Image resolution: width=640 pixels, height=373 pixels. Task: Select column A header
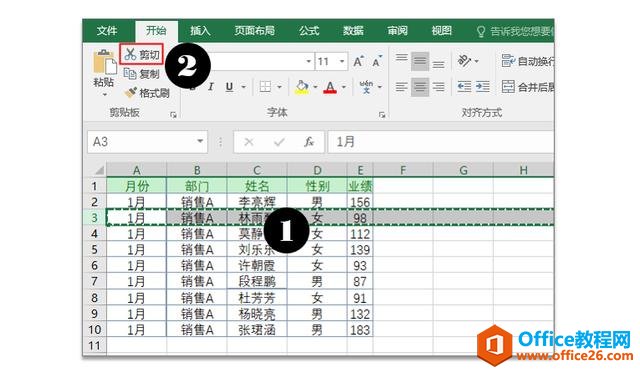tap(136, 170)
